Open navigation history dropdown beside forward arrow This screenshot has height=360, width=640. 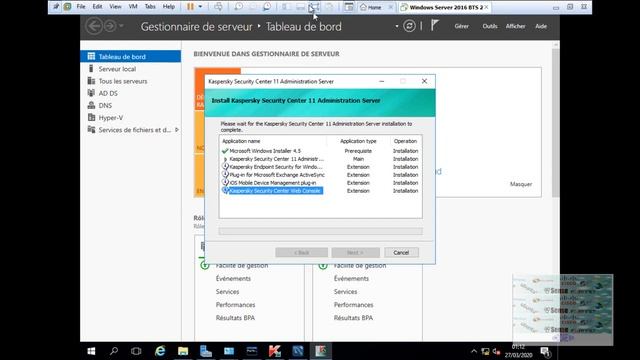click(121, 26)
